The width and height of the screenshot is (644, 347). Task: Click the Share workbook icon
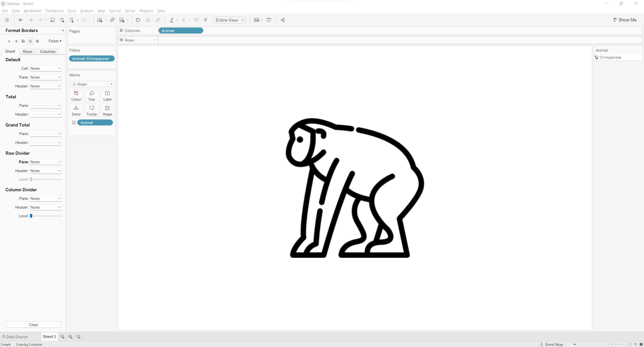pos(282,20)
